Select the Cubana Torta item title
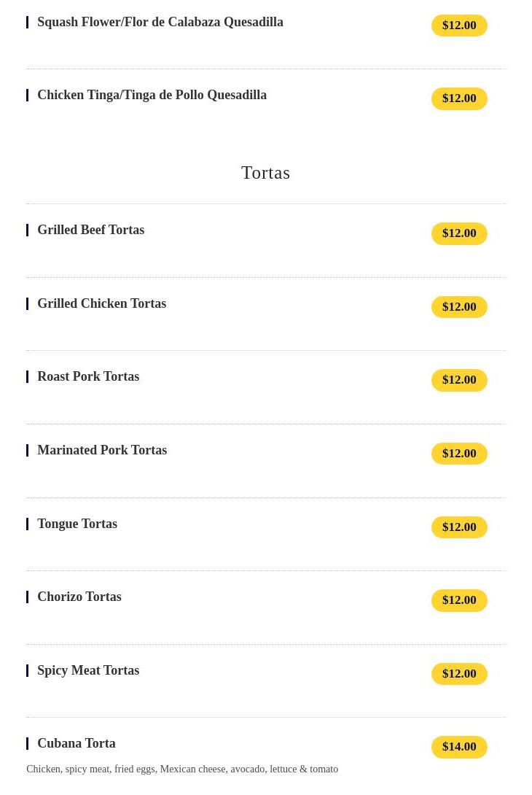 point(77,744)
